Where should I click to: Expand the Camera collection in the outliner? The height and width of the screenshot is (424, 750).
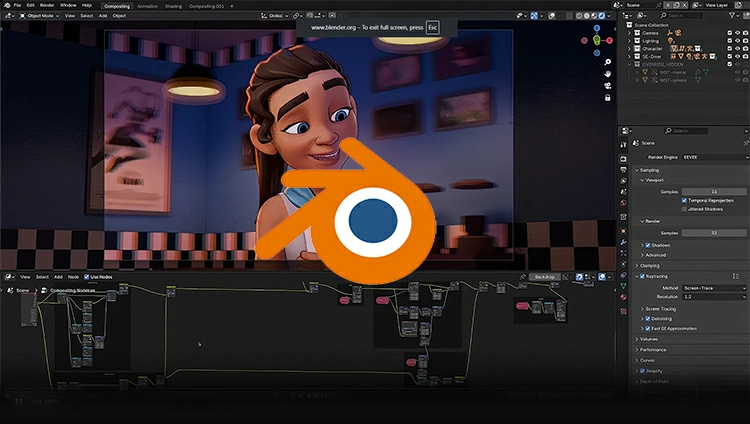pyautogui.click(x=629, y=33)
